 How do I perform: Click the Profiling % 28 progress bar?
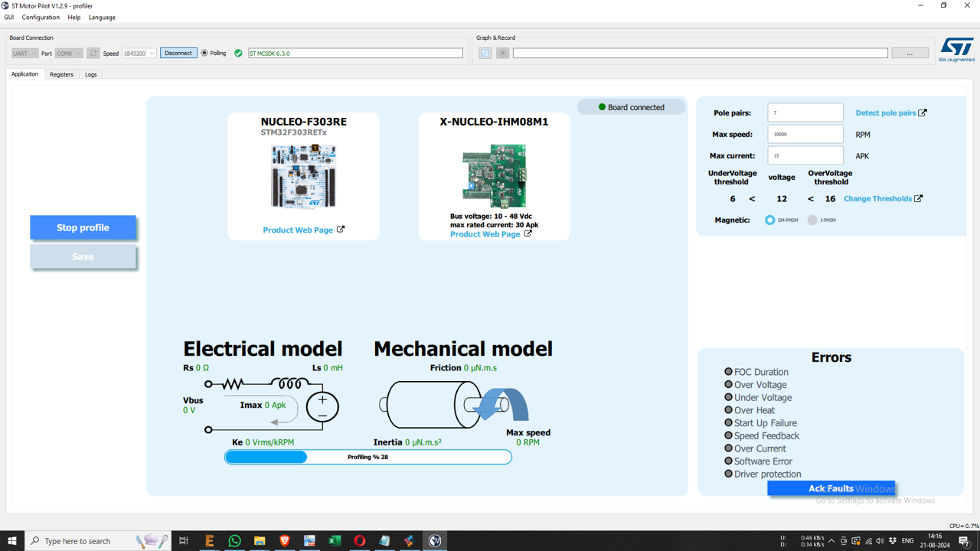point(367,456)
